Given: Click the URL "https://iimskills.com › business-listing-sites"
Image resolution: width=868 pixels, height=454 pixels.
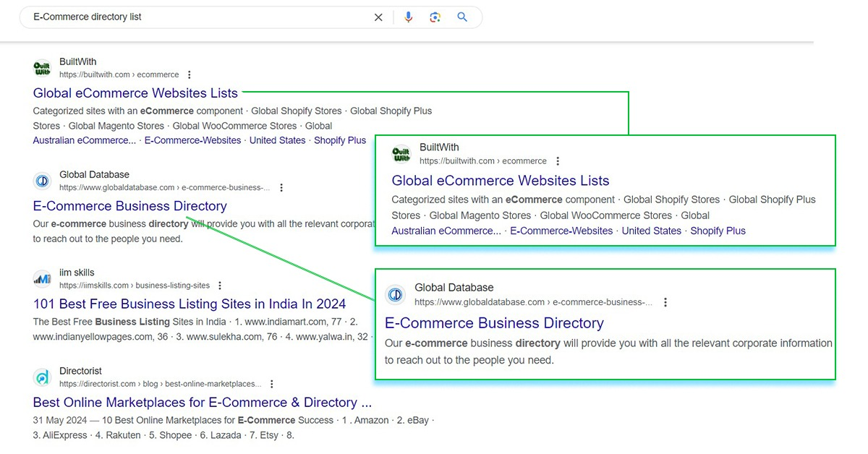Looking at the screenshot, I should 135,286.
